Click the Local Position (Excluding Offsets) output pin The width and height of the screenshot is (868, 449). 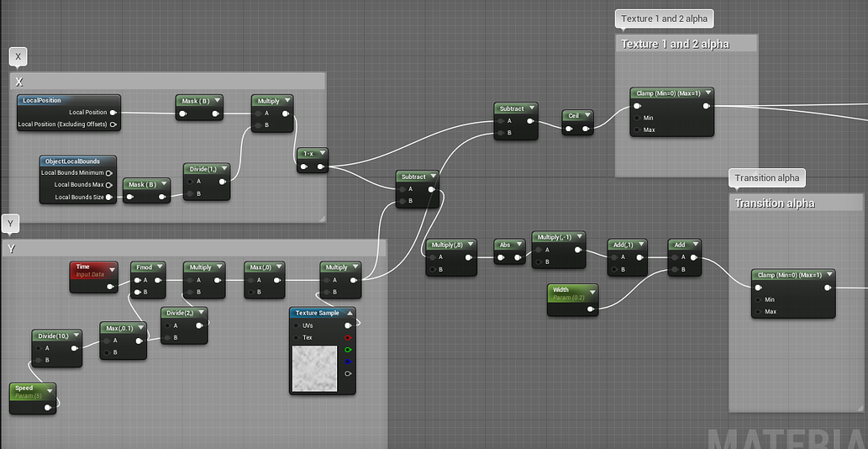coord(113,124)
